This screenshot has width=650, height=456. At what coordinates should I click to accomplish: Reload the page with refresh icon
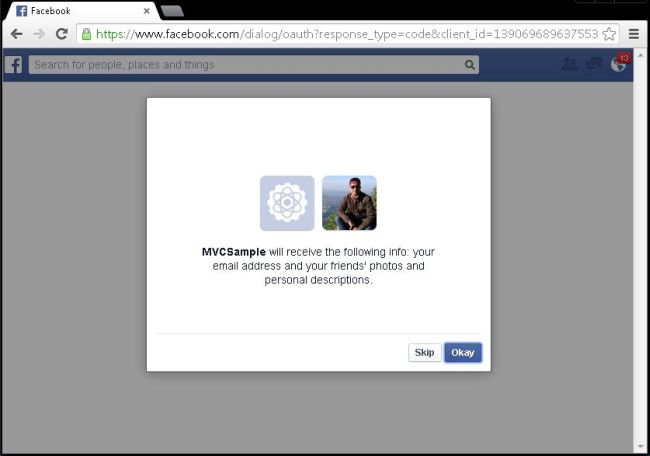(62, 34)
